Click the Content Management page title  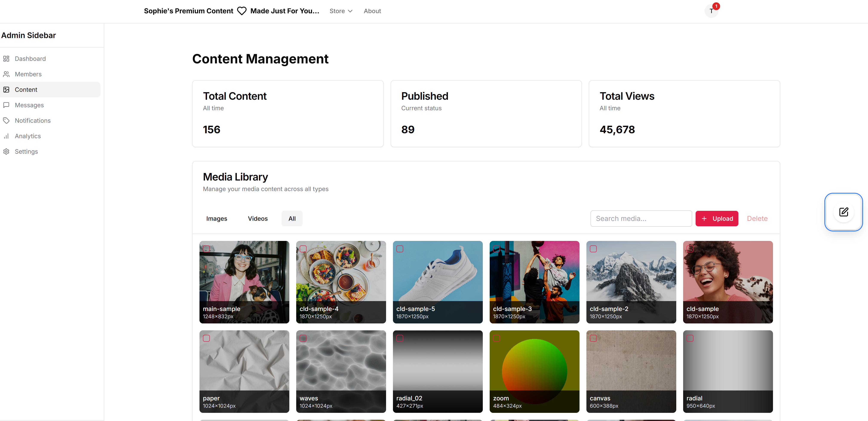pos(260,59)
